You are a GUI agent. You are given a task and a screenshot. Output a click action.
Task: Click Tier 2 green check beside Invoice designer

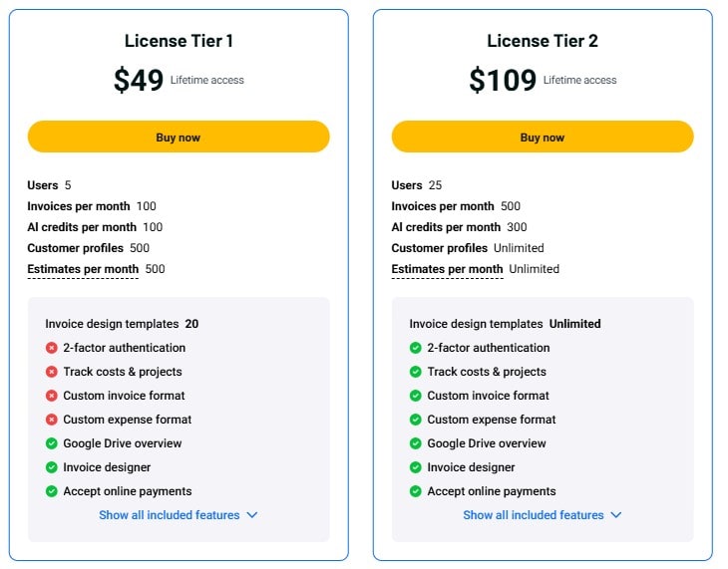pyautogui.click(x=416, y=467)
